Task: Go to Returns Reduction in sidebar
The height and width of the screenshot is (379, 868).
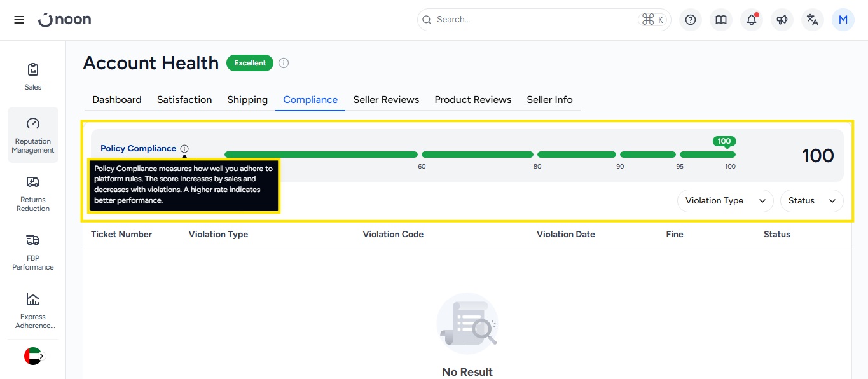Action: tap(33, 193)
